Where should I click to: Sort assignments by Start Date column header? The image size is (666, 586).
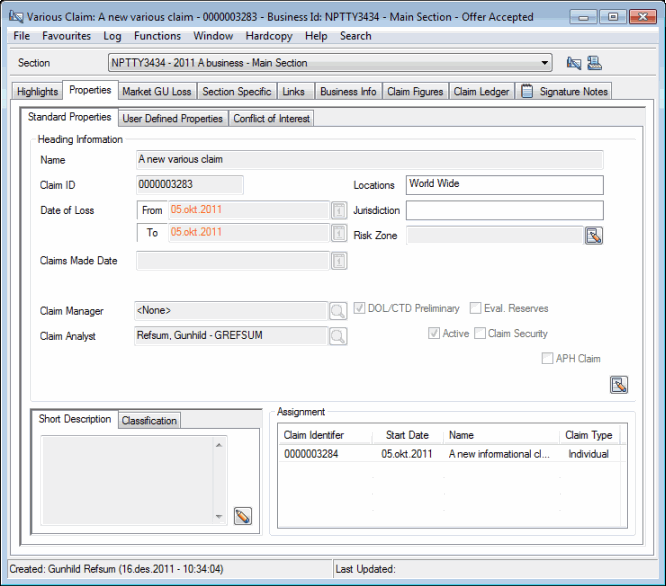pyautogui.click(x=405, y=435)
